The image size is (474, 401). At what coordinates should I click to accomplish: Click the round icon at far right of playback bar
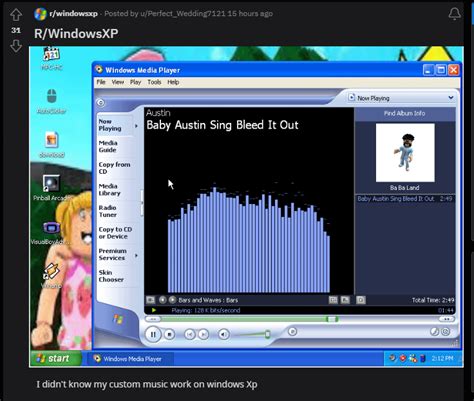[x=445, y=331]
